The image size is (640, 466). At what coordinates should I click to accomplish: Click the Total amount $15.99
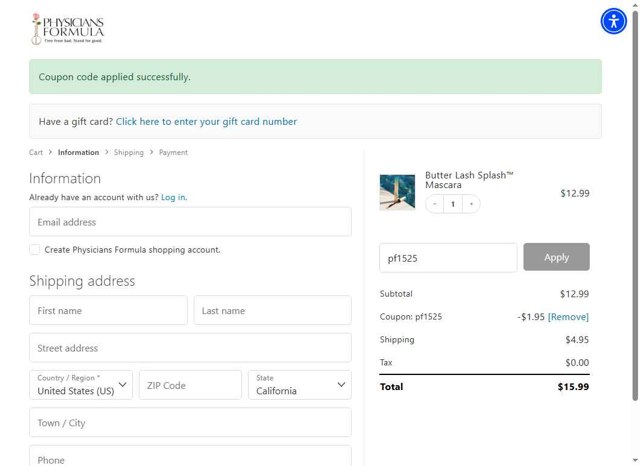click(x=573, y=387)
